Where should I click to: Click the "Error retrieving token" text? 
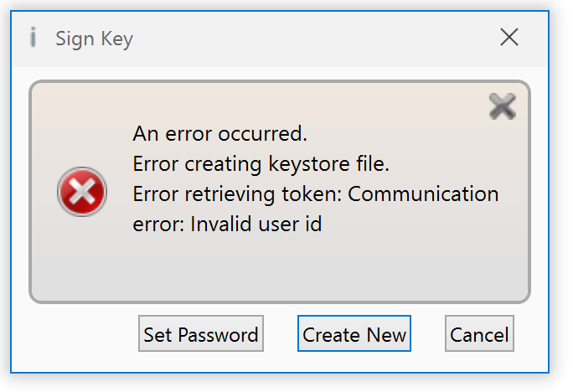click(237, 193)
